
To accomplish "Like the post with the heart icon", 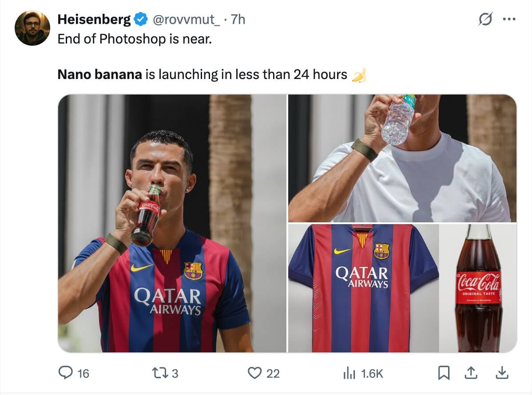I will click(x=254, y=373).
